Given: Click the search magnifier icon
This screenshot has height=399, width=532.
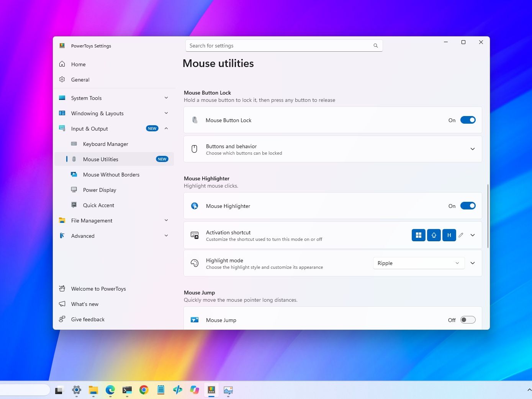Looking at the screenshot, I should coord(376,46).
